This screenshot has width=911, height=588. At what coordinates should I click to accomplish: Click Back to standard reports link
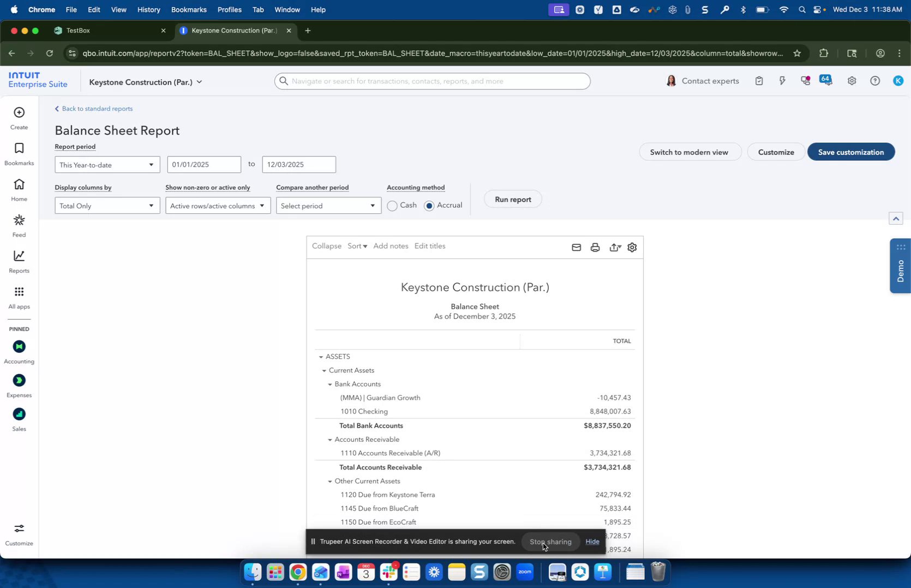[97, 109]
